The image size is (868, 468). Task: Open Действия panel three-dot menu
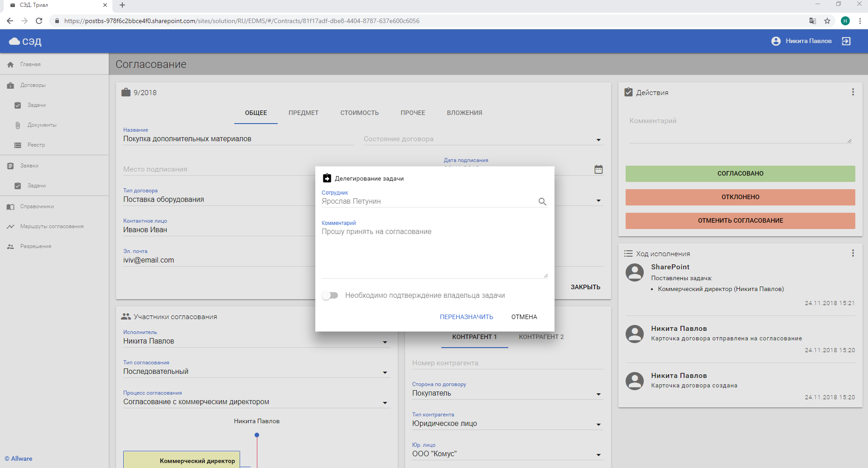[x=853, y=92]
